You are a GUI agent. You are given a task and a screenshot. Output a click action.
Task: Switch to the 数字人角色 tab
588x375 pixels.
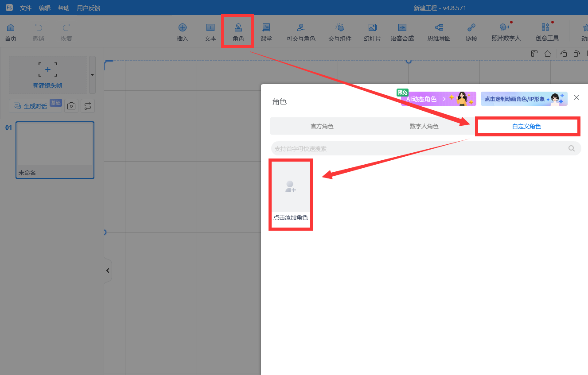click(424, 126)
